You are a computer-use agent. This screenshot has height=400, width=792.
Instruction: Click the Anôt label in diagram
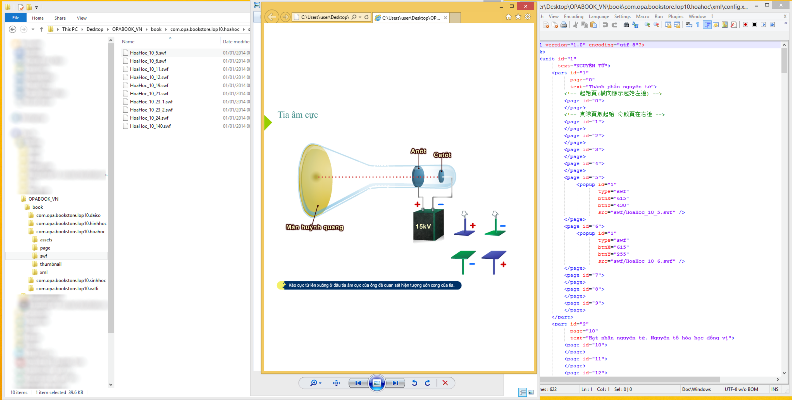[418, 151]
